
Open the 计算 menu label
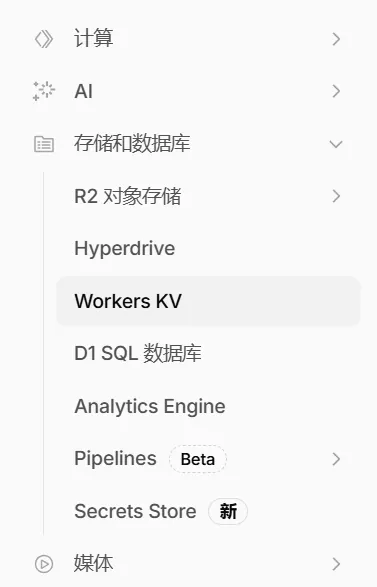pyautogui.click(x=94, y=39)
